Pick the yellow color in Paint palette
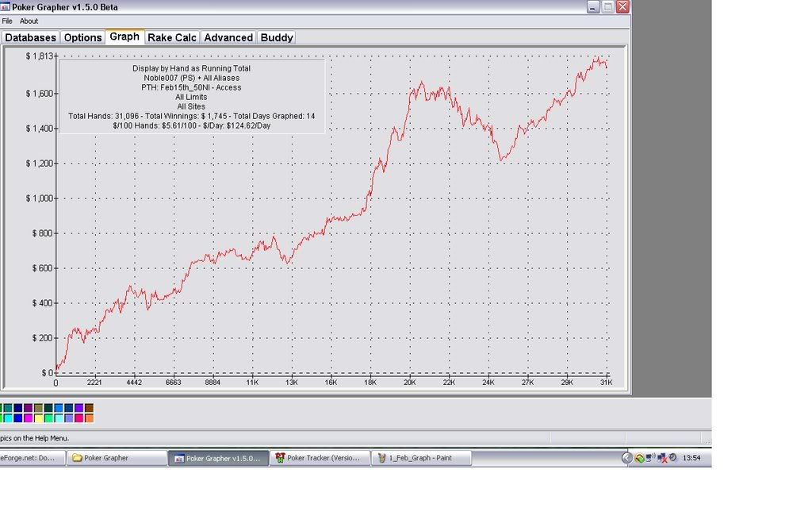812x508 pixels. 39,418
